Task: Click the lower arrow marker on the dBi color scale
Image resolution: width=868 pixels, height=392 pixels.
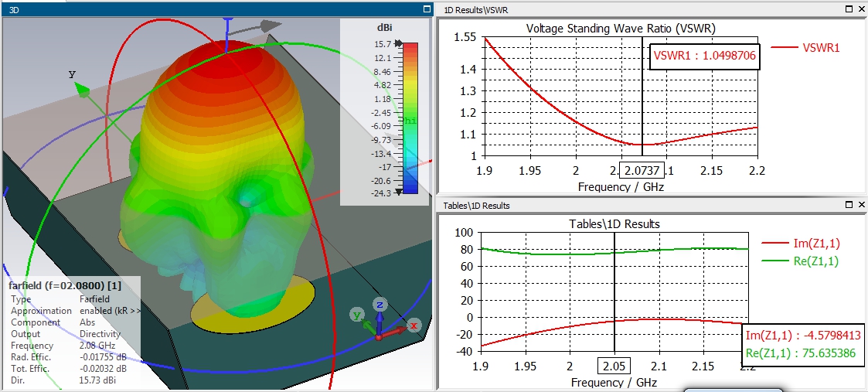Action: (399, 192)
